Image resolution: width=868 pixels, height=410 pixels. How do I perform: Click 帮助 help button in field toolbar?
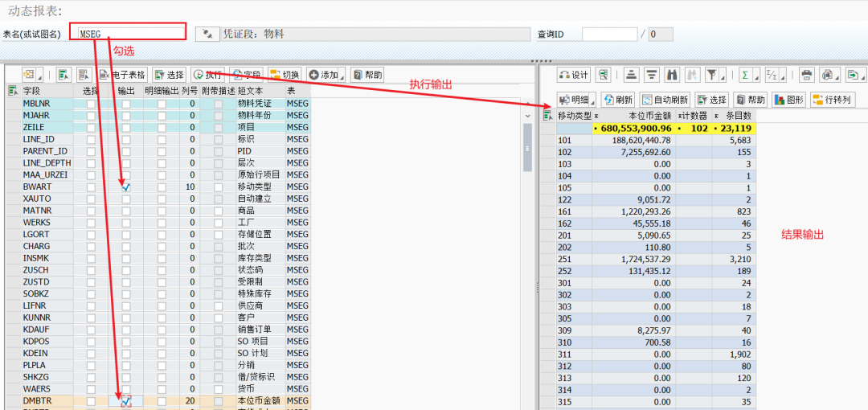[x=367, y=75]
